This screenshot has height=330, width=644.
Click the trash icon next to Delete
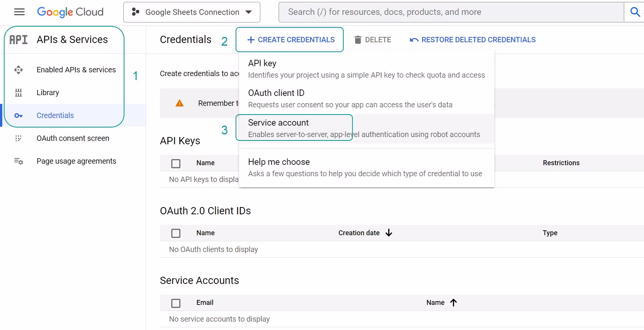point(358,40)
